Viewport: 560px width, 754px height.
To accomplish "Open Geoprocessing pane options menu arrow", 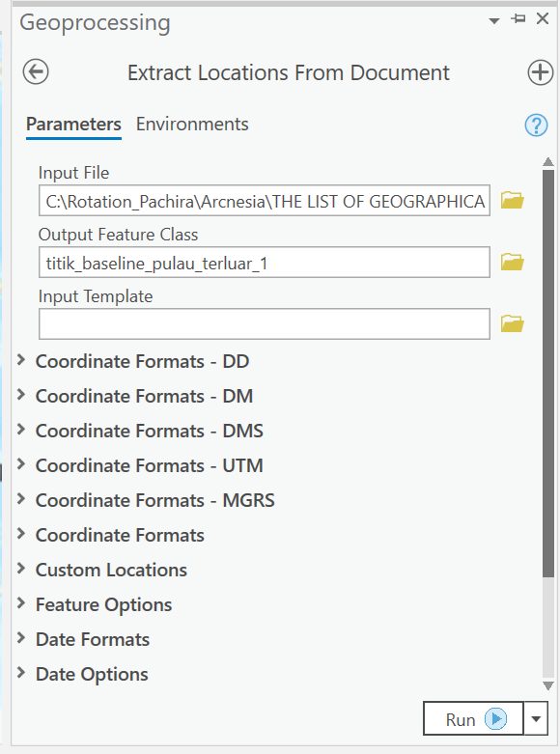I will pyautogui.click(x=494, y=20).
